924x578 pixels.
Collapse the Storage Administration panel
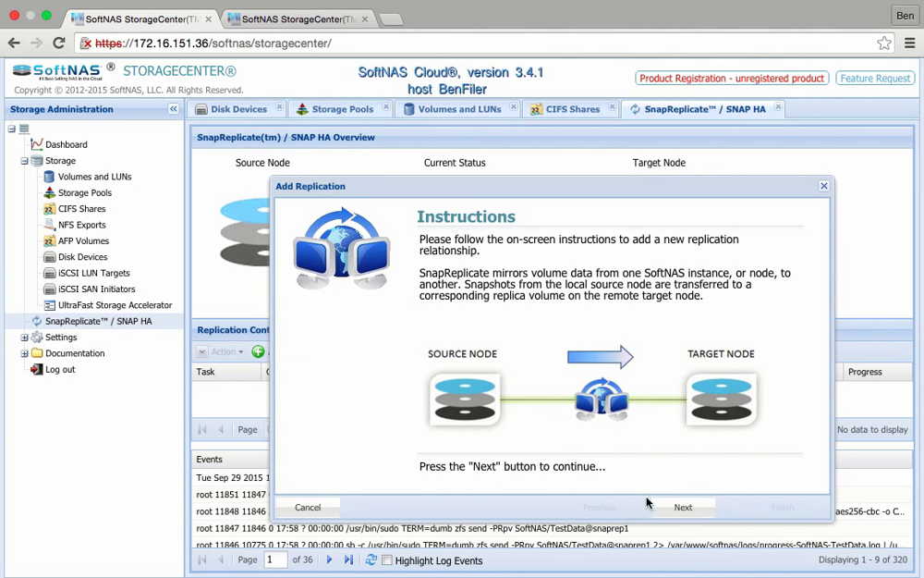click(174, 109)
